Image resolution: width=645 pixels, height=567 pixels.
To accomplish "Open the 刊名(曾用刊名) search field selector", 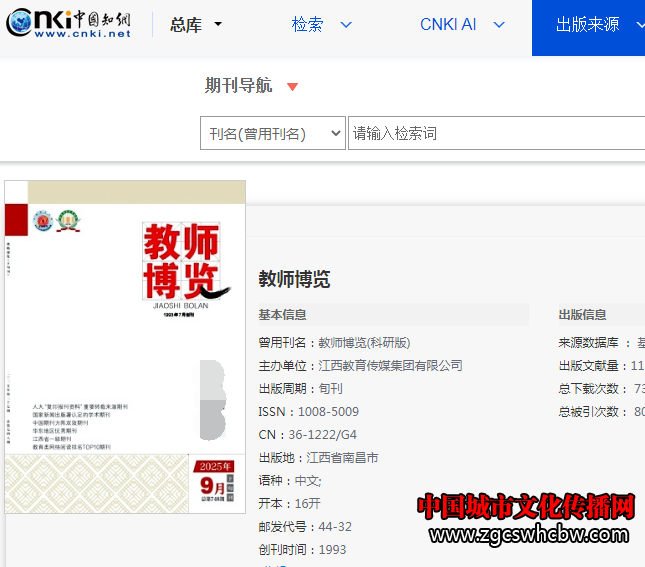I will point(272,134).
